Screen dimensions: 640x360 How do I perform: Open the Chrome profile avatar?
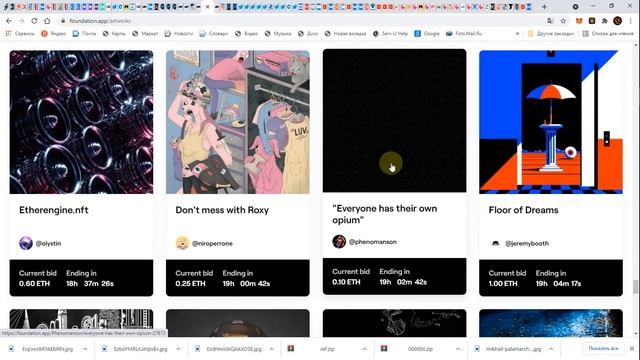[618, 21]
